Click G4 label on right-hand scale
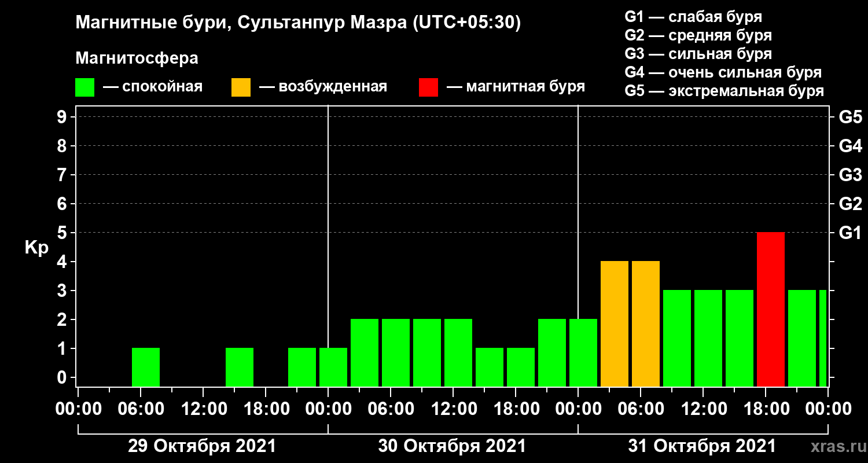868x463 pixels. [850, 146]
